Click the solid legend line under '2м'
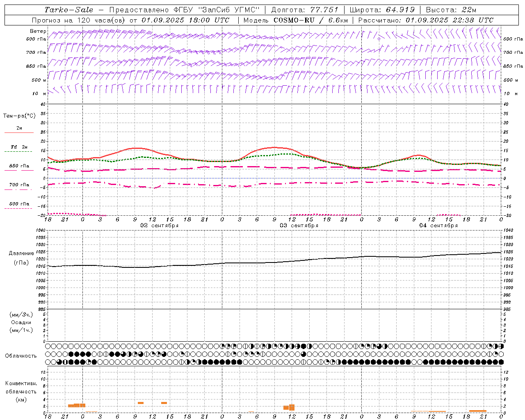525x420 pixels. 19,133
